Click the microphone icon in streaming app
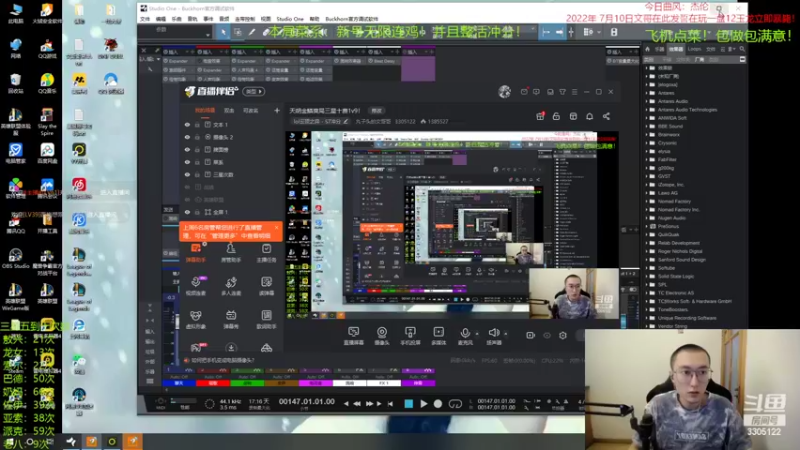This screenshot has width=800, height=450. tap(465, 335)
